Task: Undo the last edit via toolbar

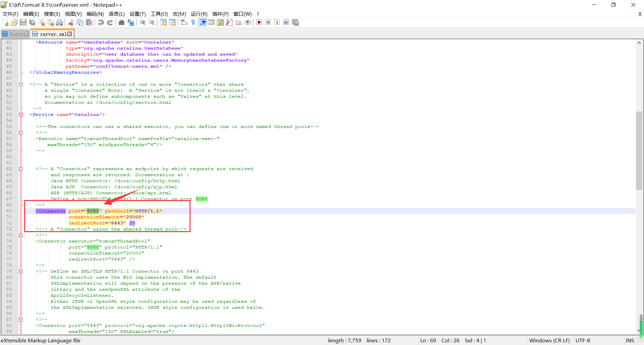Action: 101,22
